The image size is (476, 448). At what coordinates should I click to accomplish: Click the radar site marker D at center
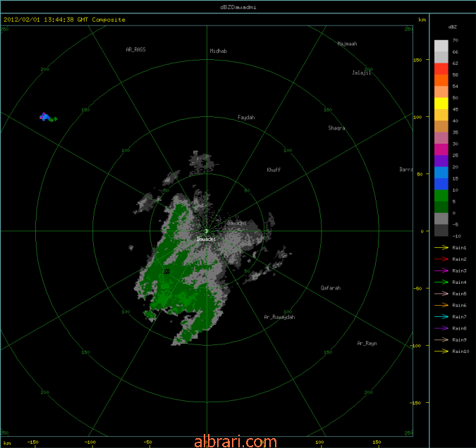tap(207, 231)
